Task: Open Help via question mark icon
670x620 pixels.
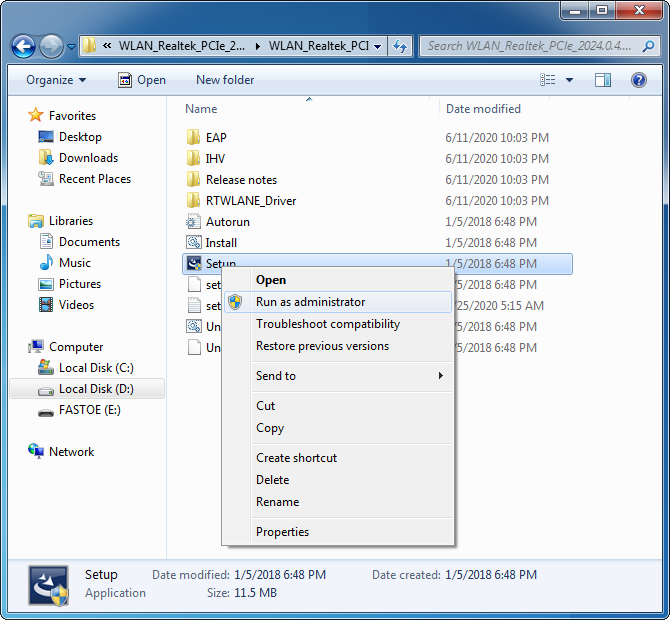Action: click(638, 80)
